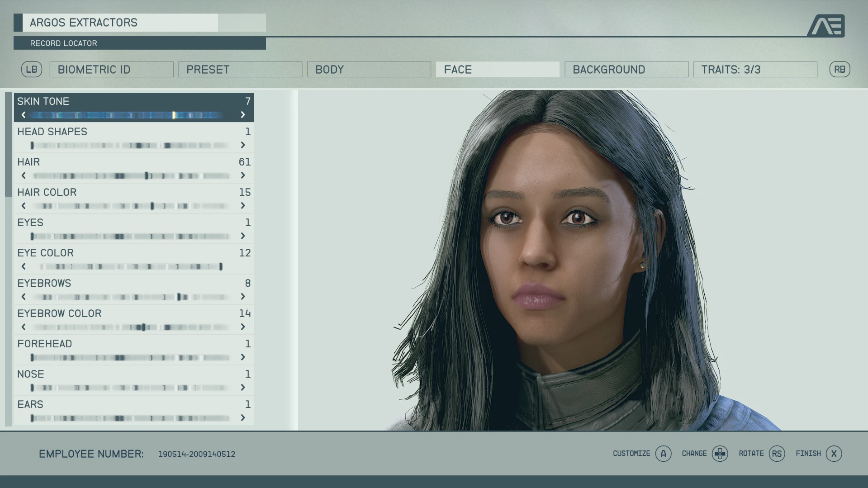
Task: Decrease Hair Color with left arrow
Action: pyautogui.click(x=24, y=206)
